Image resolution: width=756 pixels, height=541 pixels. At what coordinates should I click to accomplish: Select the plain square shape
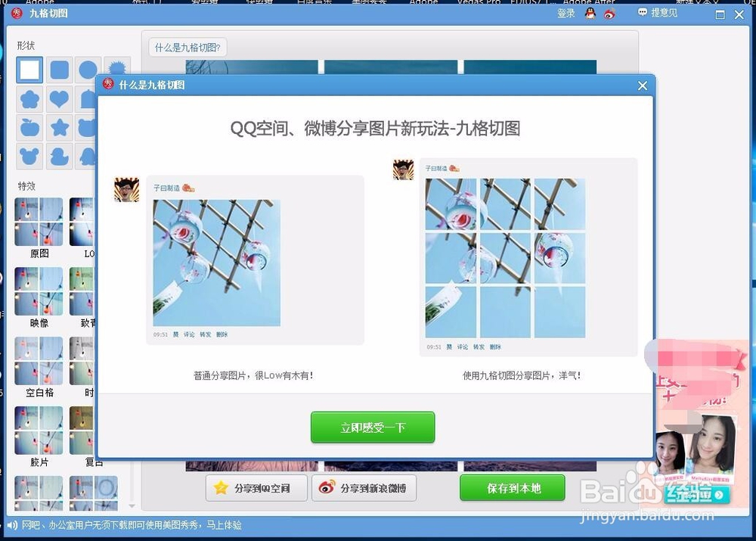(x=29, y=70)
